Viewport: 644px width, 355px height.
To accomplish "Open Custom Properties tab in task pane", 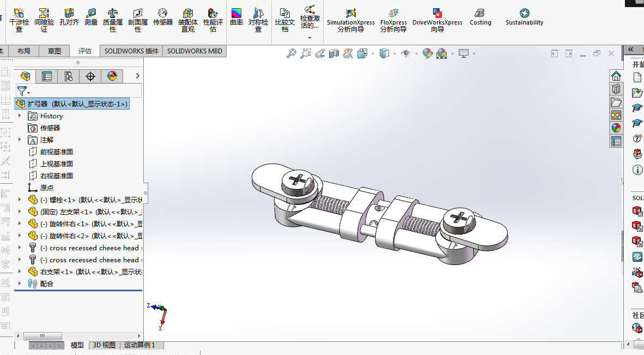I will (616, 141).
